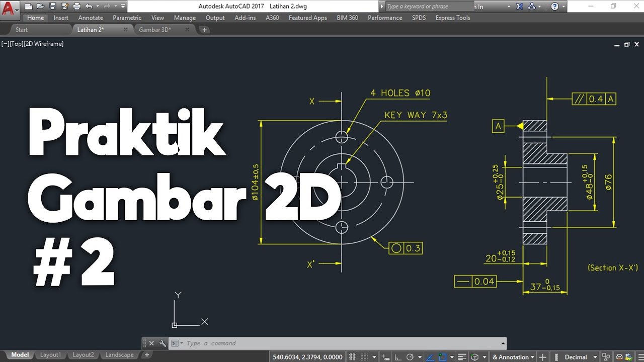The image size is (644, 362).
Task: Close the command line window with X
Action: pos(151,343)
